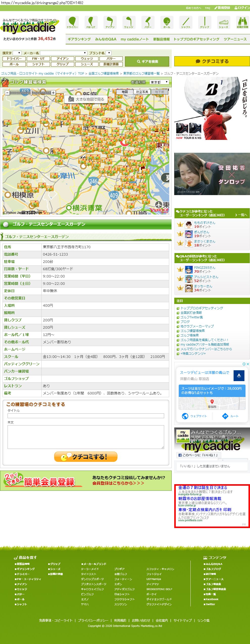
Task: Select the 地下街 map mode
Action: coord(159,92)
